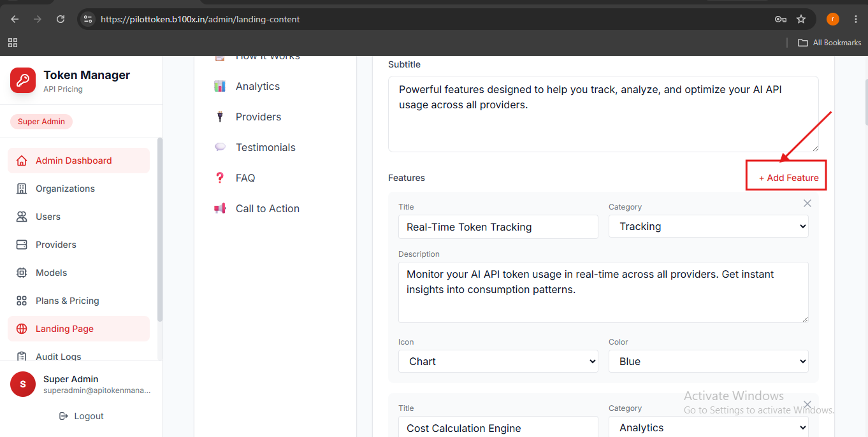Click inside the Subtitle text area
868x437 pixels.
(x=604, y=114)
